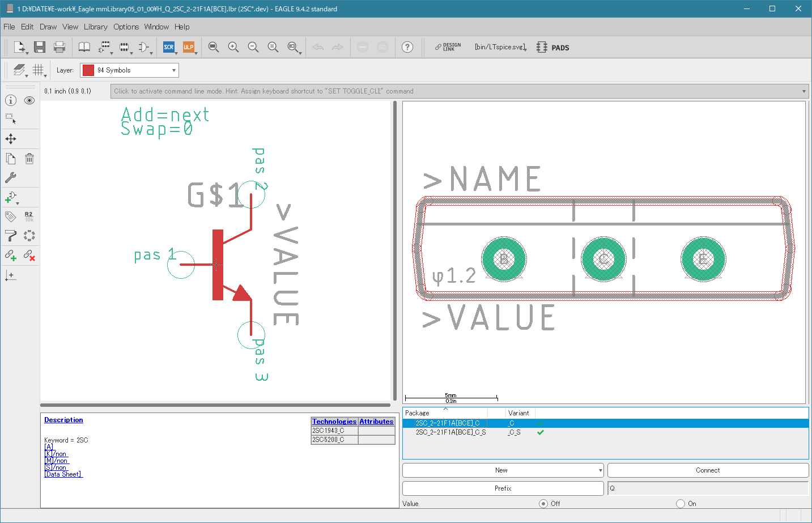
Task: Expand the command line history dropdown
Action: pyautogui.click(x=804, y=91)
